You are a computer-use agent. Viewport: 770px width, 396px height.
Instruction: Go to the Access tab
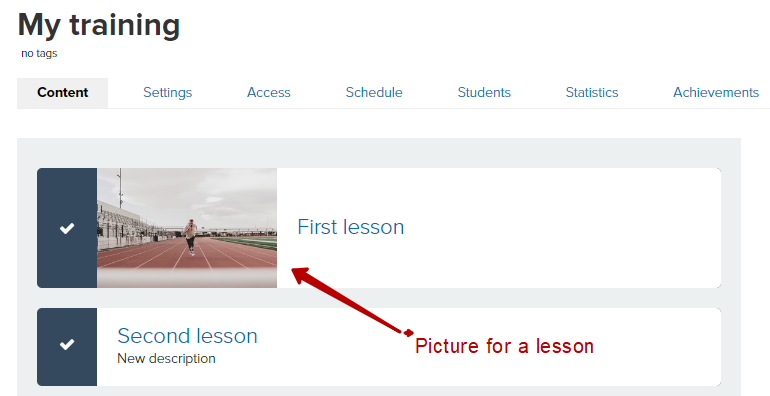pyautogui.click(x=269, y=92)
